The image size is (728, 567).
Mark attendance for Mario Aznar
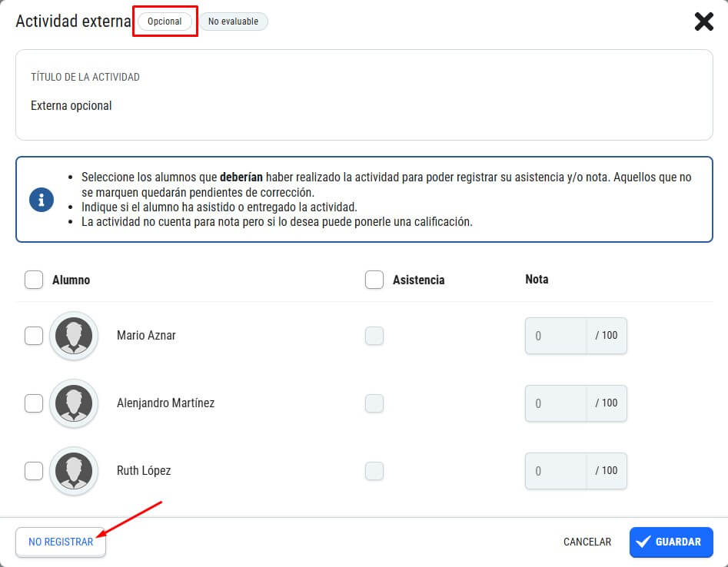374,336
